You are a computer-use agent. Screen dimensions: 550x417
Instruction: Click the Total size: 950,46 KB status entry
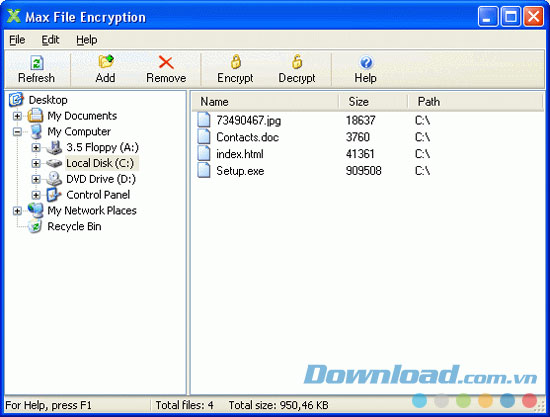[279, 405]
